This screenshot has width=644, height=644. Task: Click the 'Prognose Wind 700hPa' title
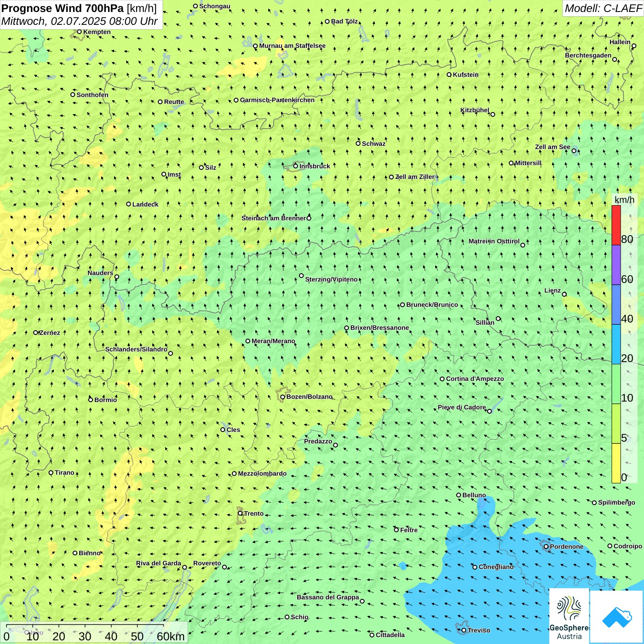click(63, 8)
